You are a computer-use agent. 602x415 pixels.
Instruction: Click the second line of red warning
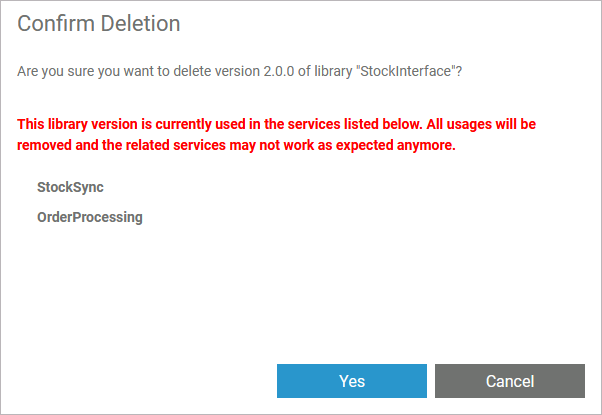click(x=236, y=146)
